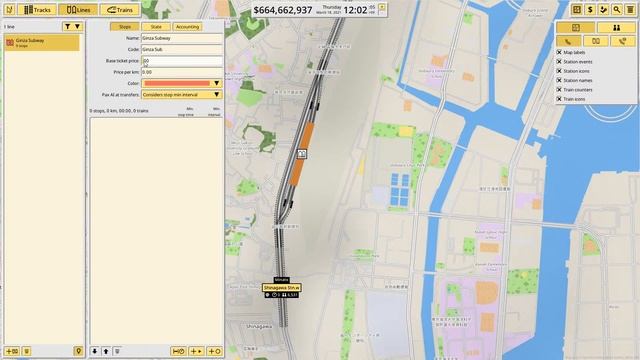The image size is (640, 360).
Task: Increase game speed arrow
Action: pos(382,7)
